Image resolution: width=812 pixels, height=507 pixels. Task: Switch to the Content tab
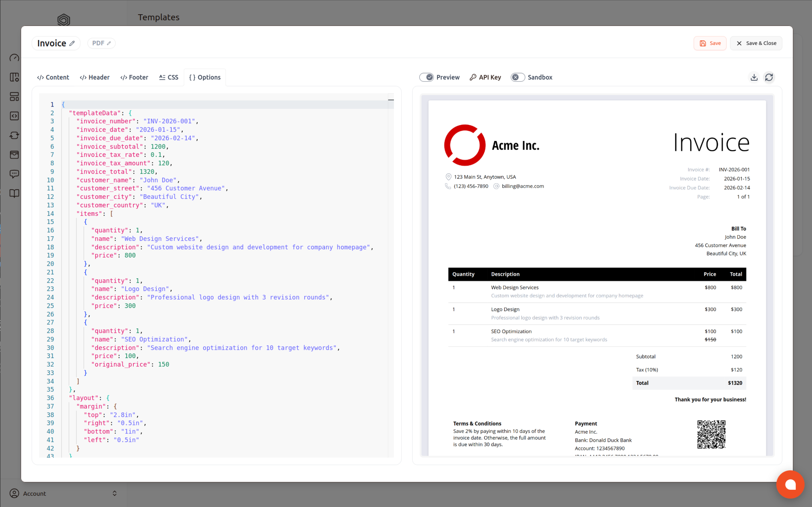(x=53, y=77)
